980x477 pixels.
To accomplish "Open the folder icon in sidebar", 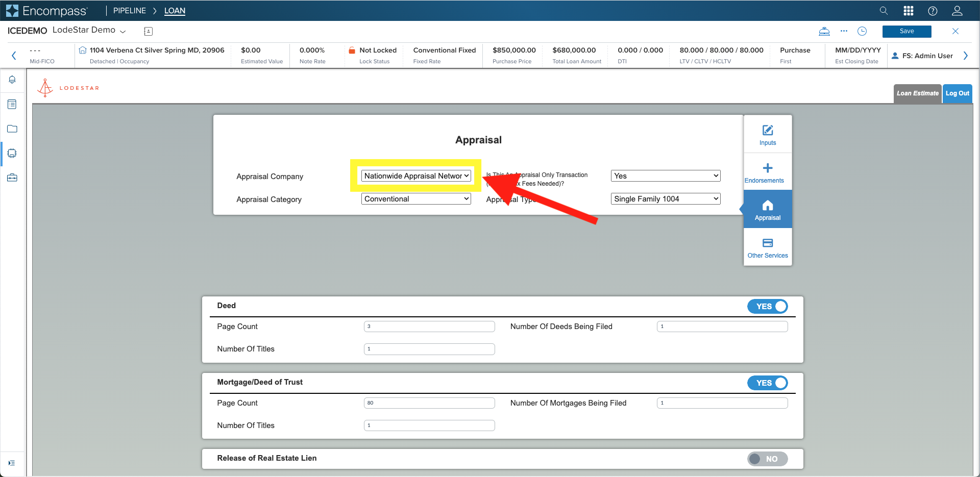I will (x=12, y=129).
